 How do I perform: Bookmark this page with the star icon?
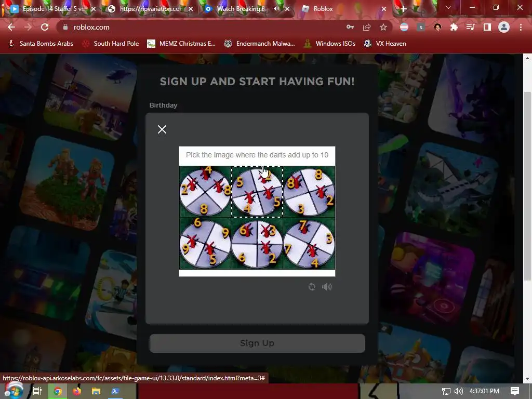click(x=383, y=27)
